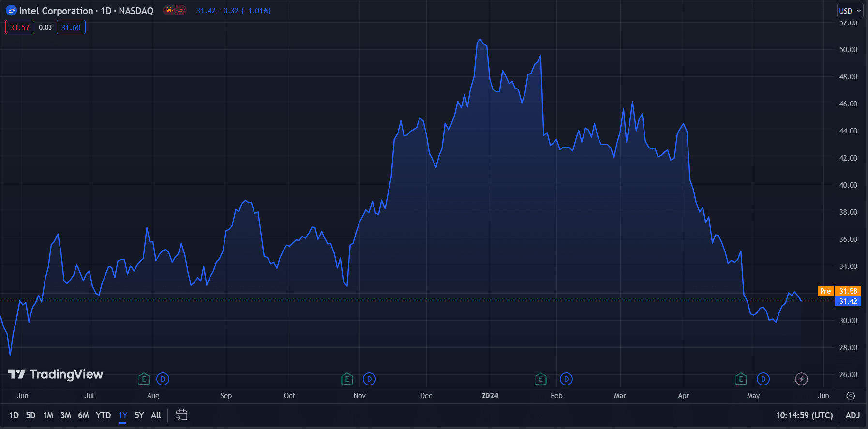The width and height of the screenshot is (868, 429).
Task: Click the TradingView logo
Action: click(56, 374)
